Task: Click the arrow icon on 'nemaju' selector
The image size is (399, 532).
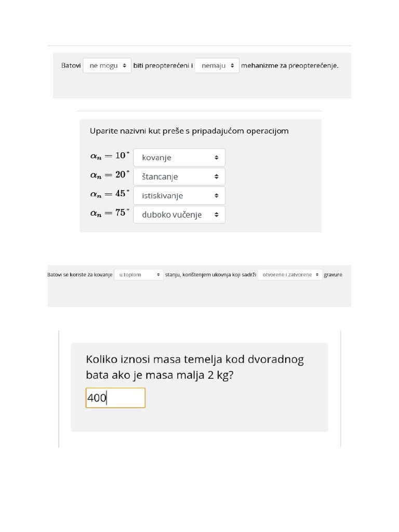Action: point(232,66)
